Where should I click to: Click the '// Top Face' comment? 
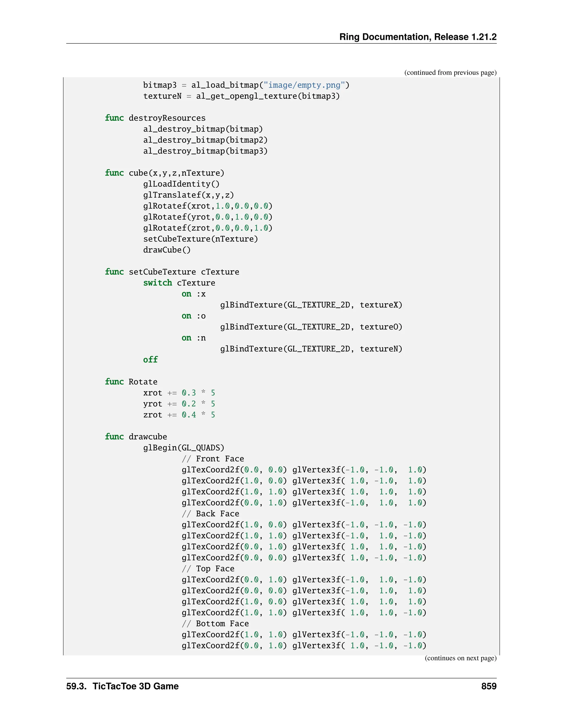tap(208, 569)
